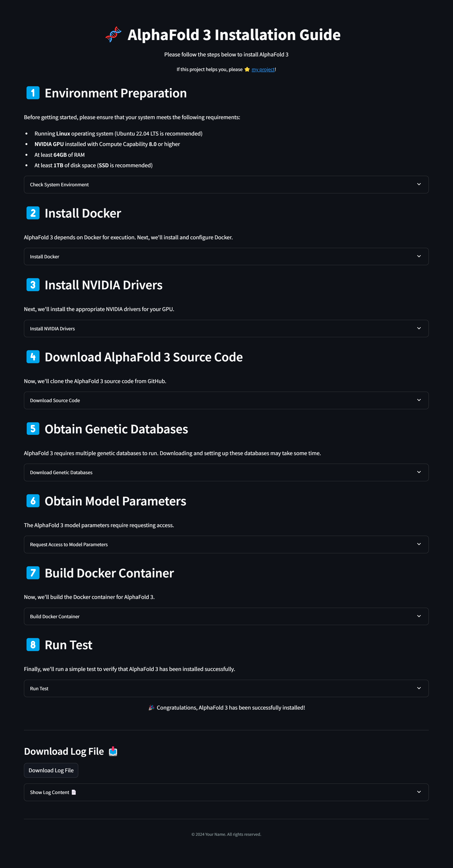Click chevron on Build Docker Container expander

pyautogui.click(x=419, y=616)
